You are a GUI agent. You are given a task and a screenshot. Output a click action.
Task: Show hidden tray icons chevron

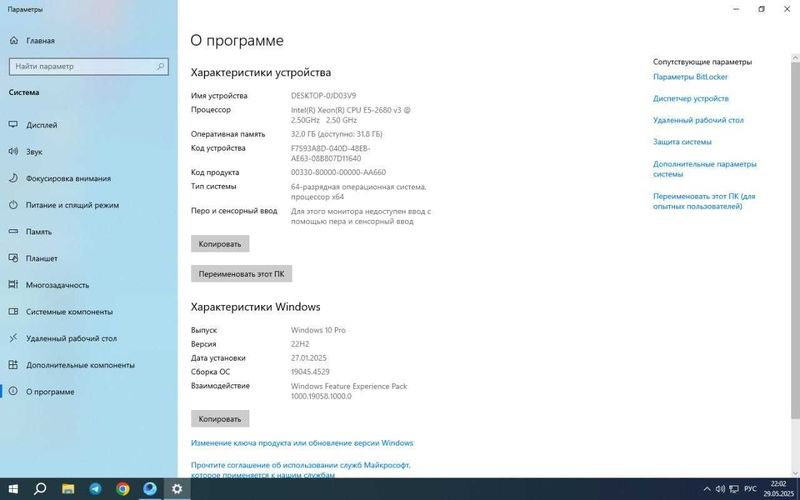coord(707,489)
